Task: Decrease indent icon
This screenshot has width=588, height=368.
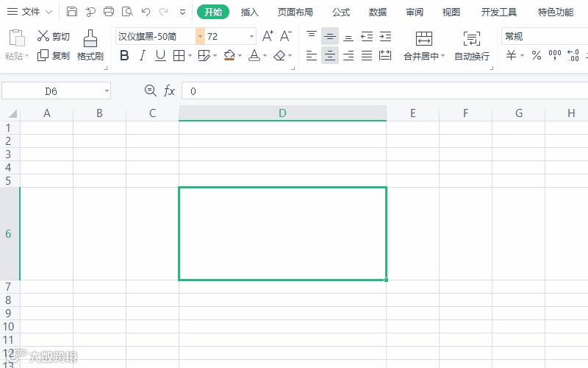Action: coord(367,36)
